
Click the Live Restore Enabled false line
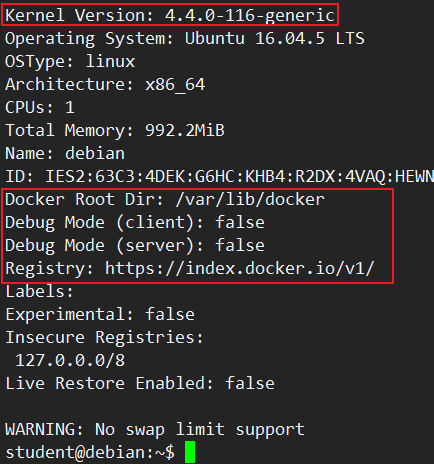coord(140,383)
